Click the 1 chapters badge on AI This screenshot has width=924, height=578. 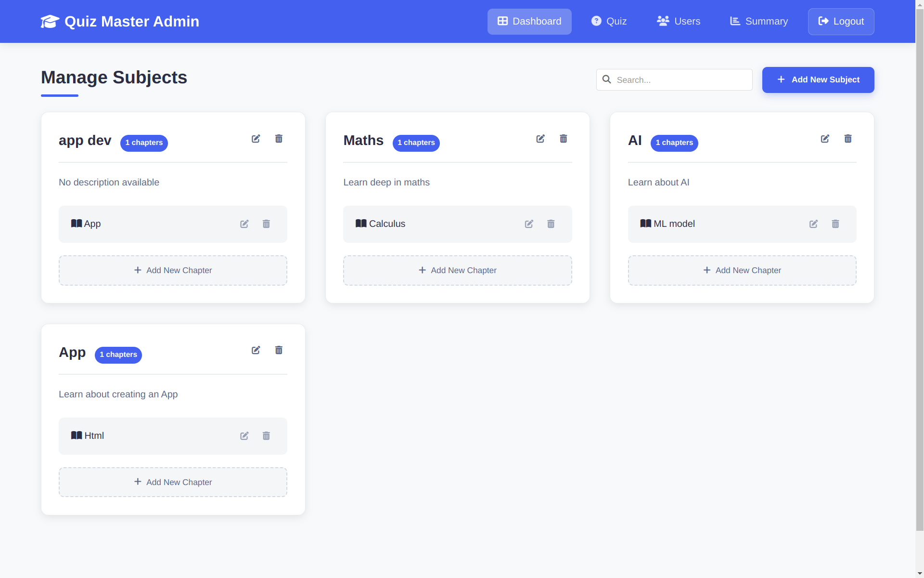pos(674,143)
